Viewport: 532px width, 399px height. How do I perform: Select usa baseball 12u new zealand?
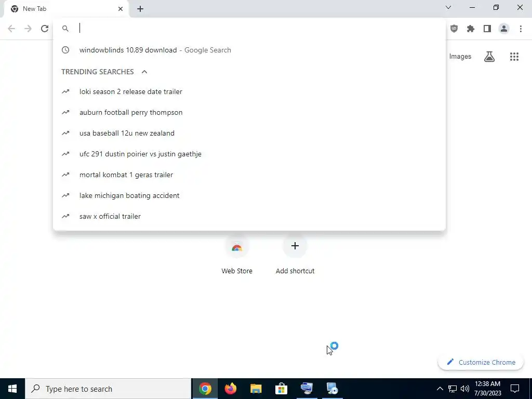tap(249, 133)
